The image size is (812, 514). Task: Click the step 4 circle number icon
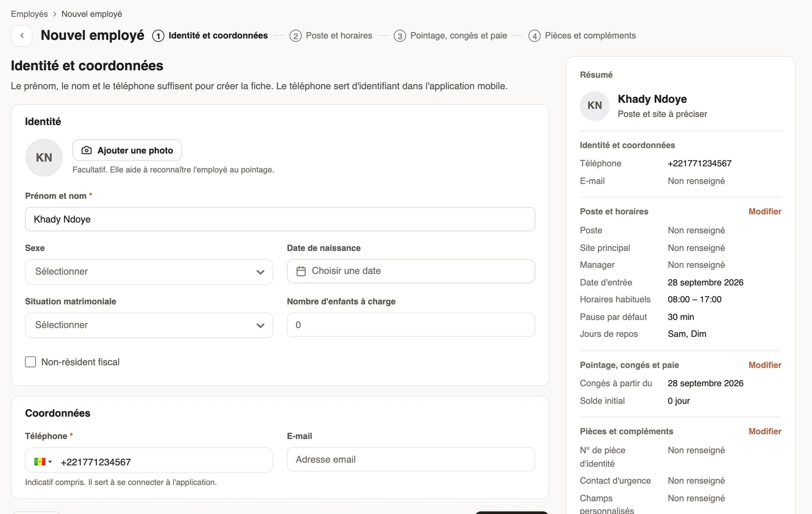coord(534,36)
